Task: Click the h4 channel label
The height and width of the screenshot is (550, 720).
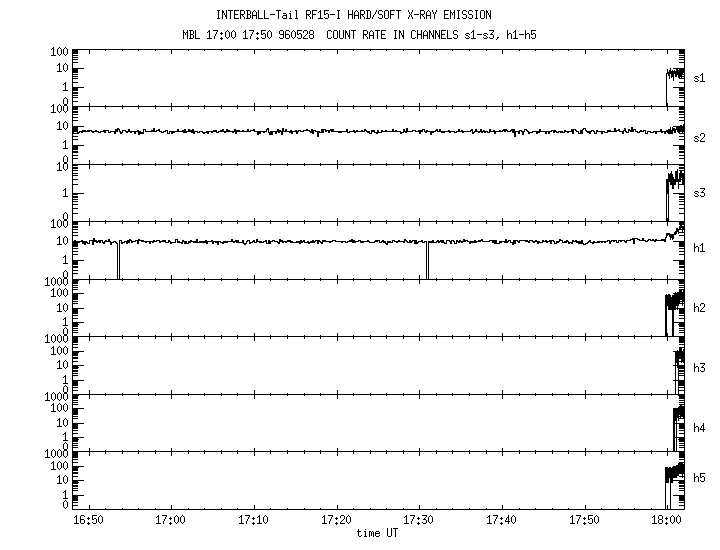Action: (699, 427)
